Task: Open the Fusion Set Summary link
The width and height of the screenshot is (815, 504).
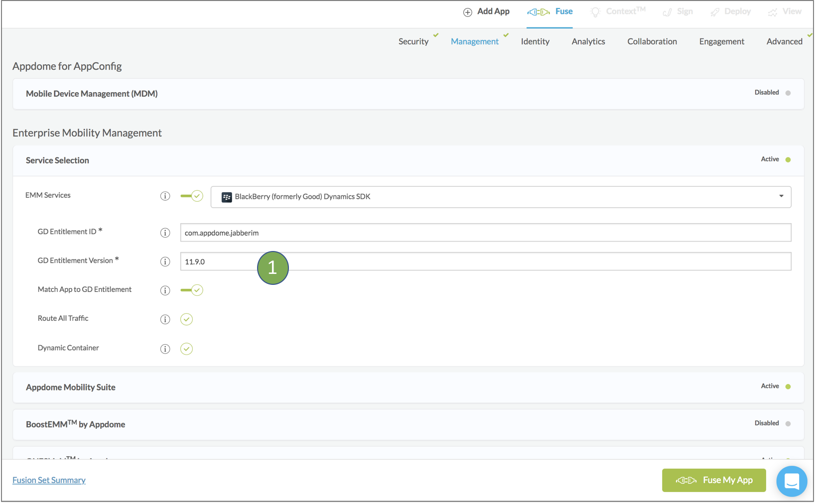Action: [49, 480]
